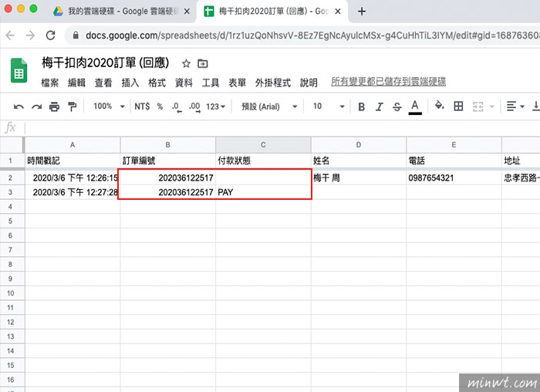This screenshot has width=540, height=392.
Task: Increase decimal places
Action: [194, 106]
